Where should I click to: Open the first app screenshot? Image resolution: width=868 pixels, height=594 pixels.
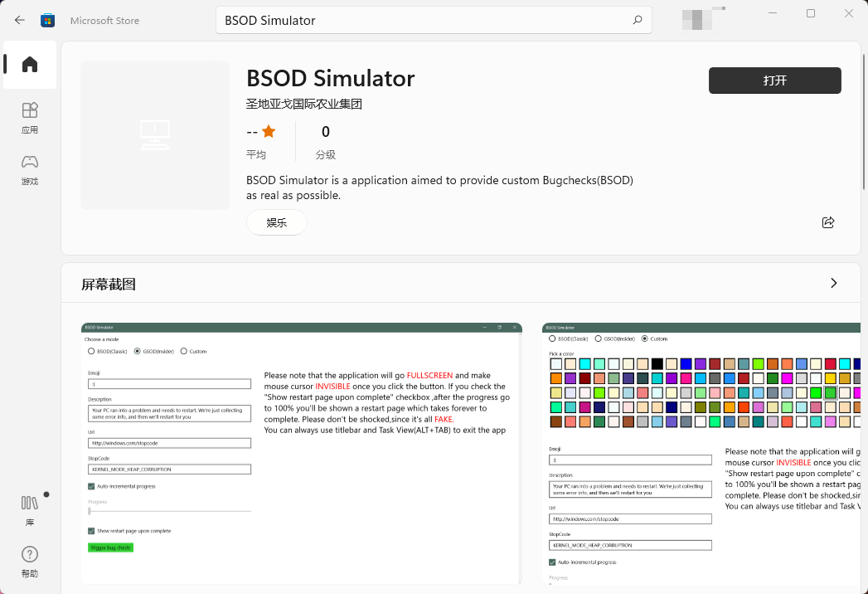tap(298, 453)
